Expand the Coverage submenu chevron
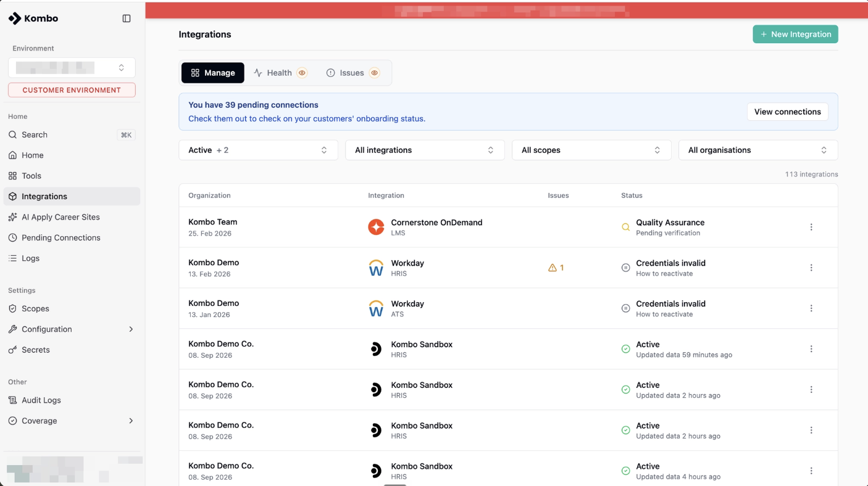The height and width of the screenshot is (486, 868). point(131,421)
